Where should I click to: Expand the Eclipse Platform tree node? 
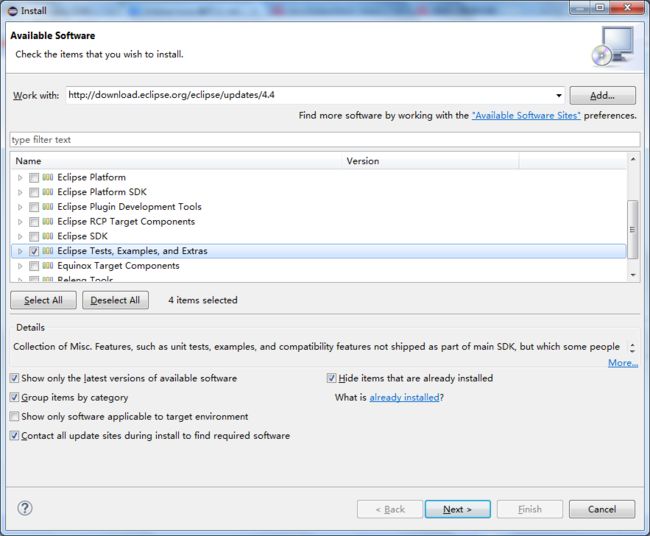(20, 178)
